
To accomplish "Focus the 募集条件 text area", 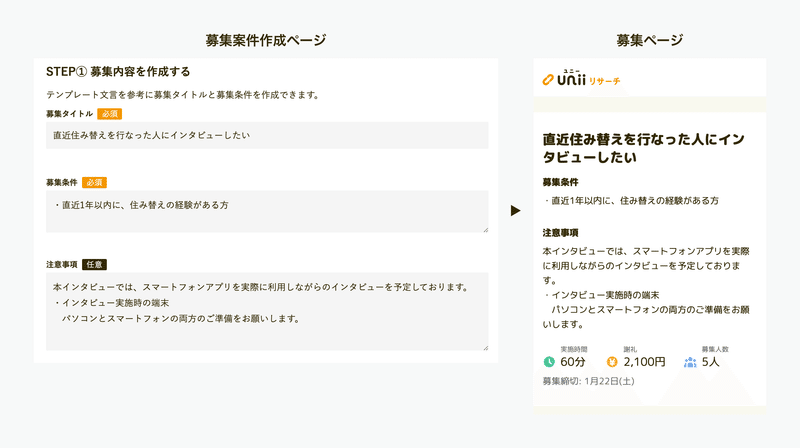I will tap(267, 212).
